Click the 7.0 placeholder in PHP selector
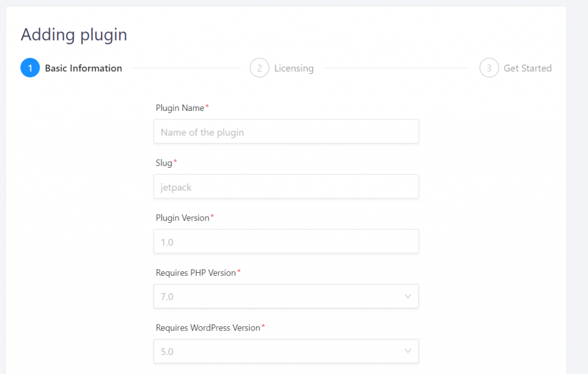 coord(167,296)
